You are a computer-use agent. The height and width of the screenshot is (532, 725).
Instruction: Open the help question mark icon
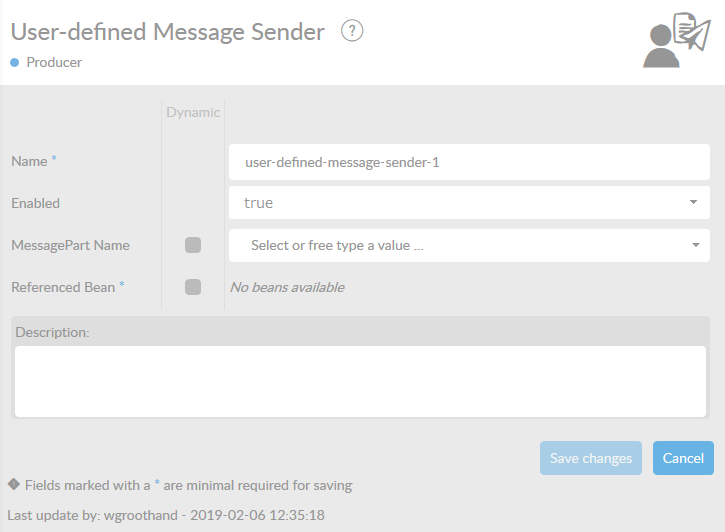click(x=352, y=31)
